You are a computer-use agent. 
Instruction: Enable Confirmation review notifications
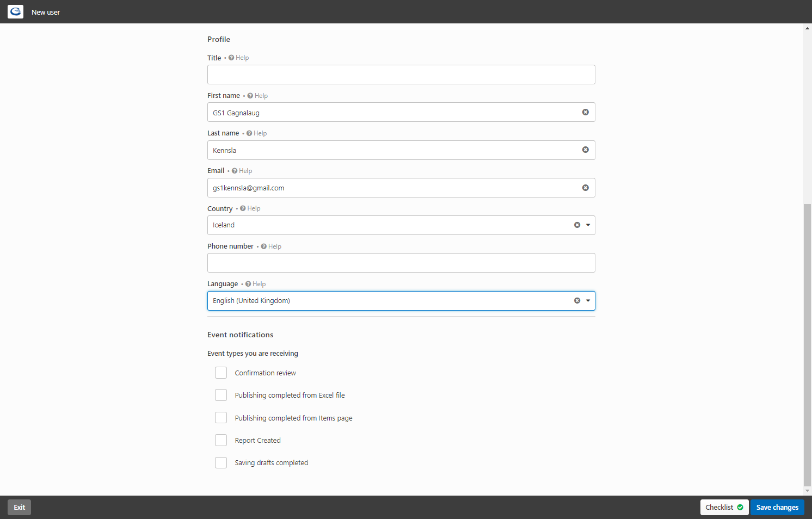[x=221, y=373]
